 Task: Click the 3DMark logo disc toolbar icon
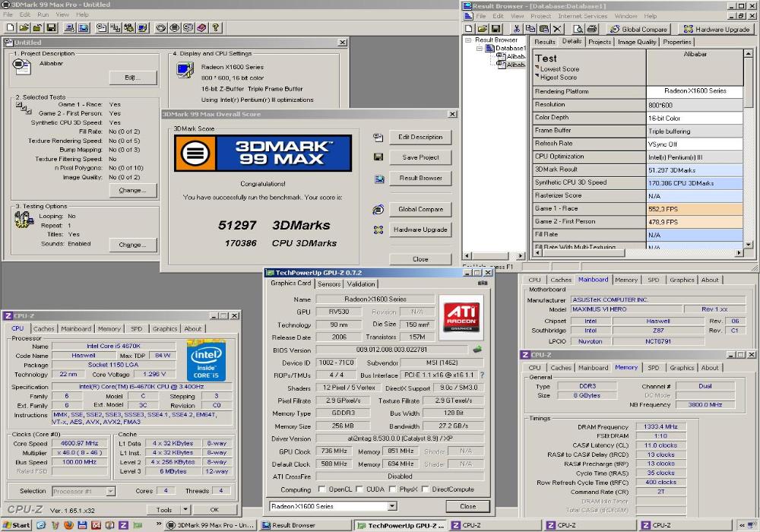(x=175, y=27)
